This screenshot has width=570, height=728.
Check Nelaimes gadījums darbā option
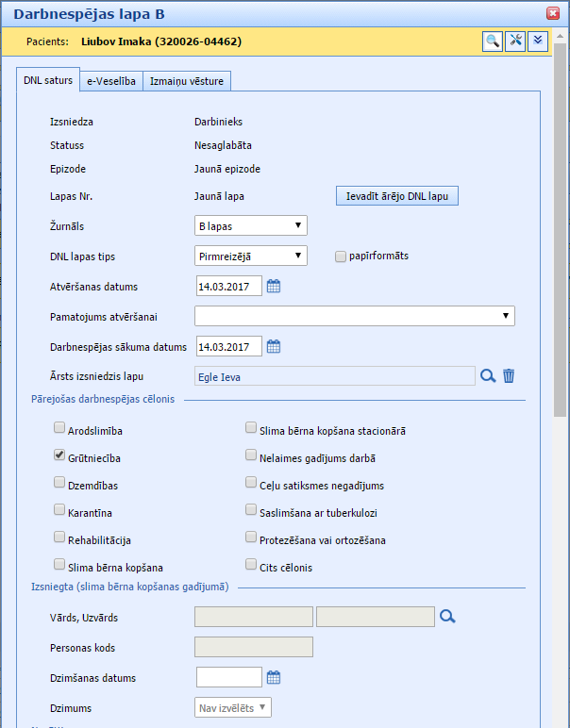click(251, 455)
